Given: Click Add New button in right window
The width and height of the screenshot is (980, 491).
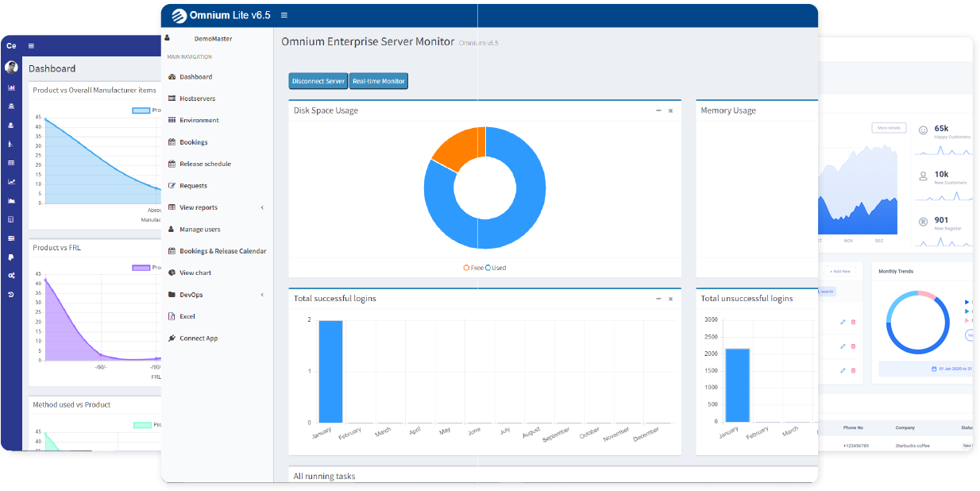Looking at the screenshot, I should coord(839,272).
